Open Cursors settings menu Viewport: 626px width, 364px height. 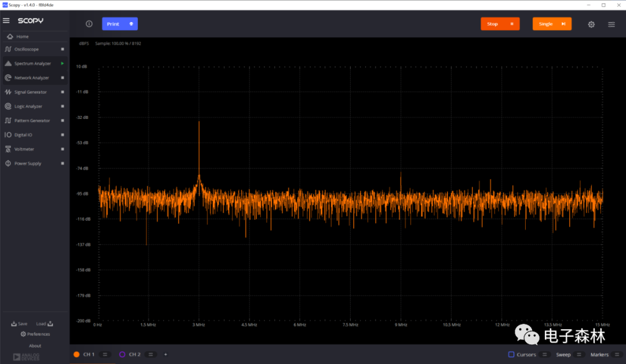pos(544,354)
